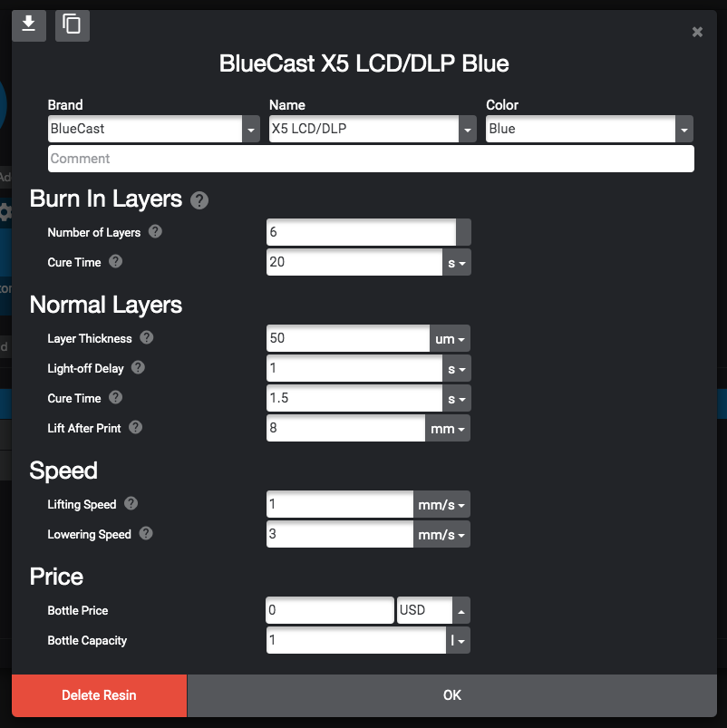Image resolution: width=727 pixels, height=728 pixels.
Task: Show help for Layer Thickness
Action: 147,337
